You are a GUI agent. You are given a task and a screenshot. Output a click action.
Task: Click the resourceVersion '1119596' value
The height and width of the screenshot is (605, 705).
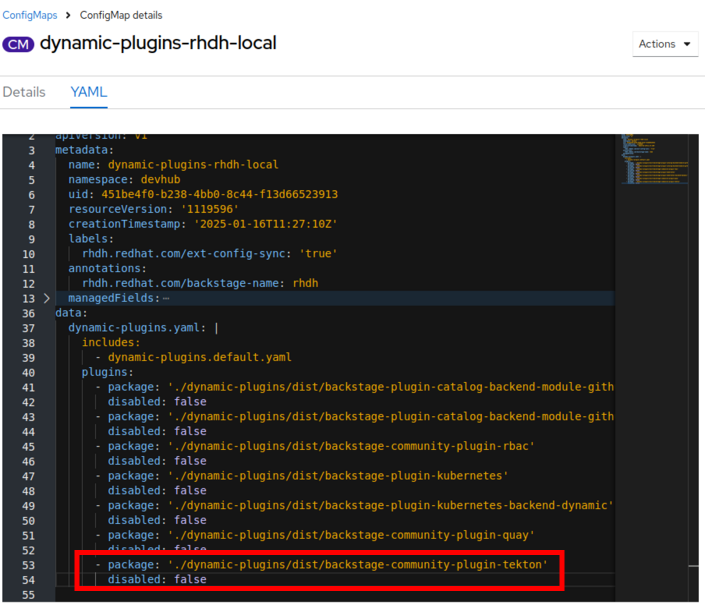[x=210, y=209]
